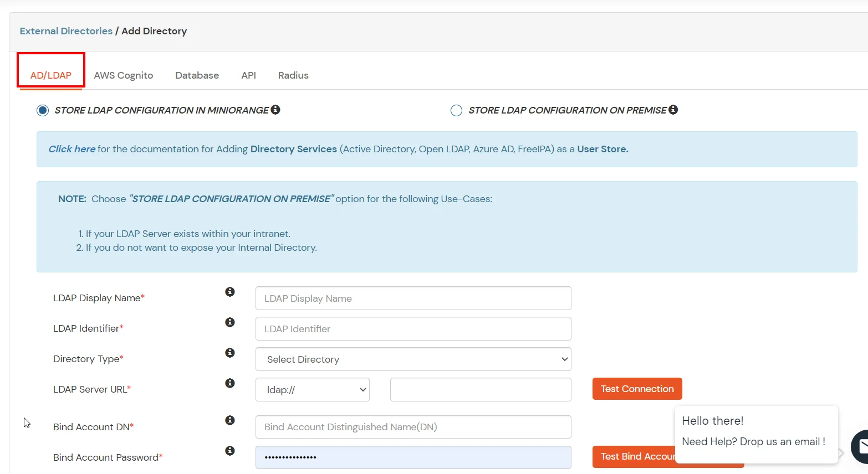Click the 'LDAP Server URL' field label

point(92,389)
